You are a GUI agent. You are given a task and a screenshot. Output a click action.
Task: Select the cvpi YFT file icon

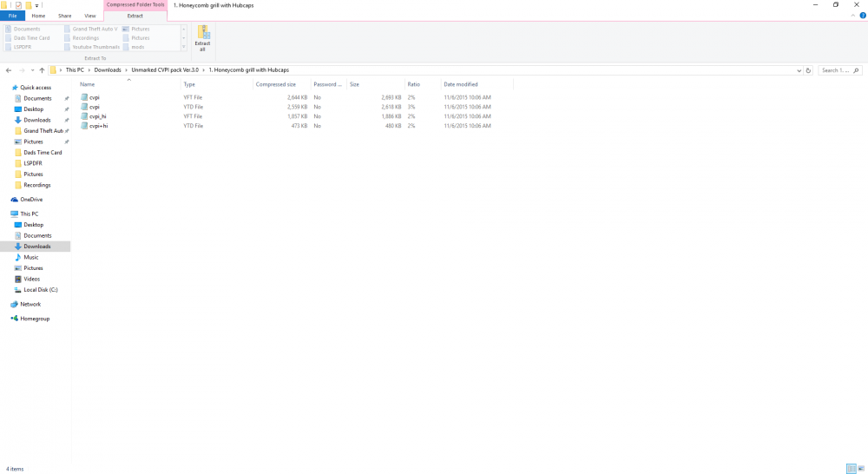coord(84,97)
